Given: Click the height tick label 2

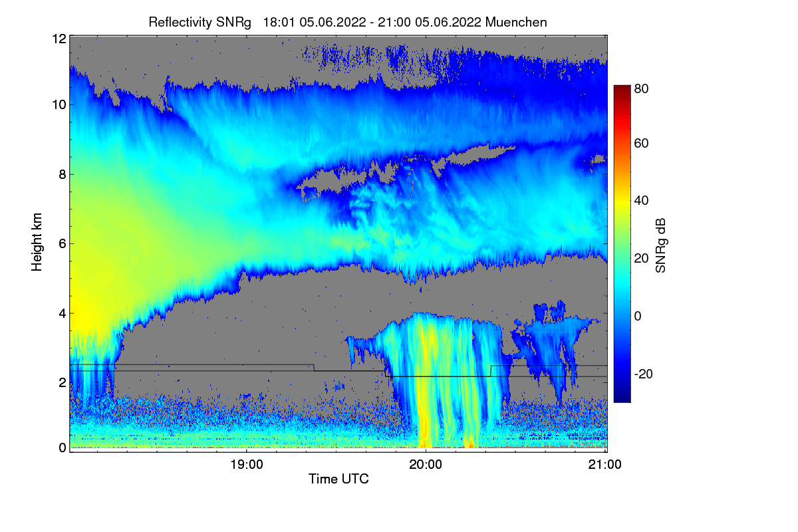Looking at the screenshot, I should (63, 382).
